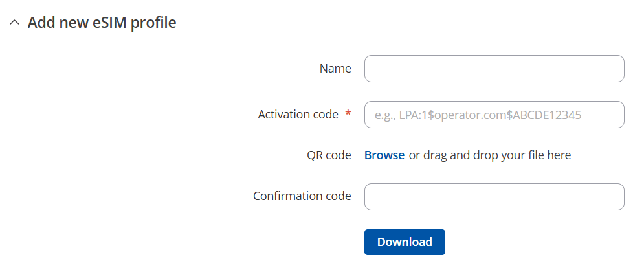Click the QR code label
644x270 pixels.
click(x=329, y=155)
